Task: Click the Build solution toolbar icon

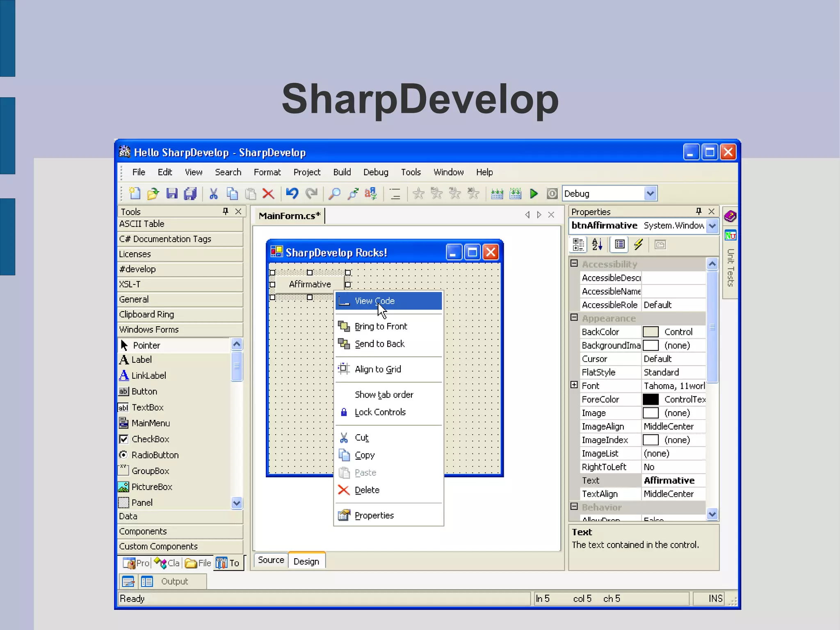Action: [x=497, y=193]
